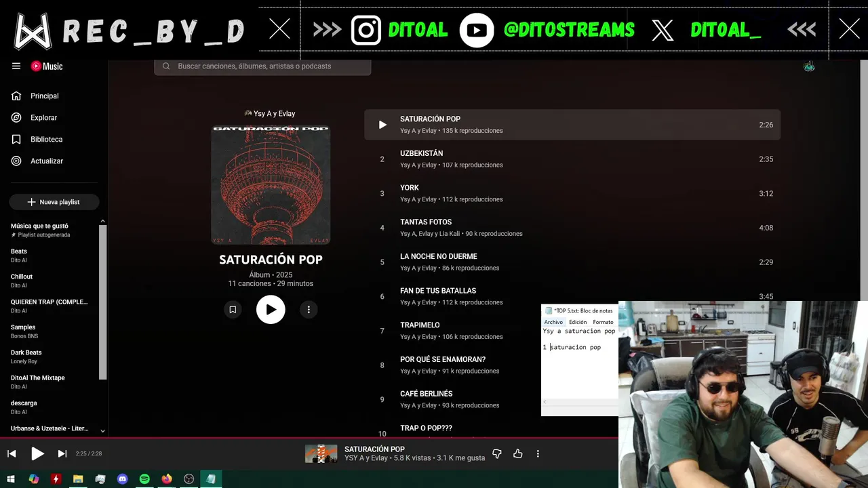Open Notepad from the taskbar
Screen dimensions: 868x488
211,479
